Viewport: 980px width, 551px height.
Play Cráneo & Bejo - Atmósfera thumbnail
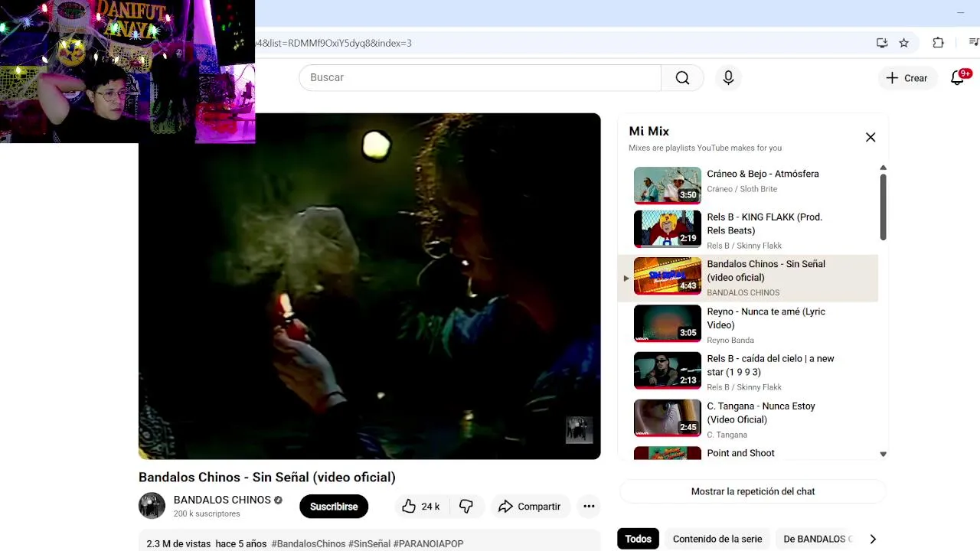[668, 184]
